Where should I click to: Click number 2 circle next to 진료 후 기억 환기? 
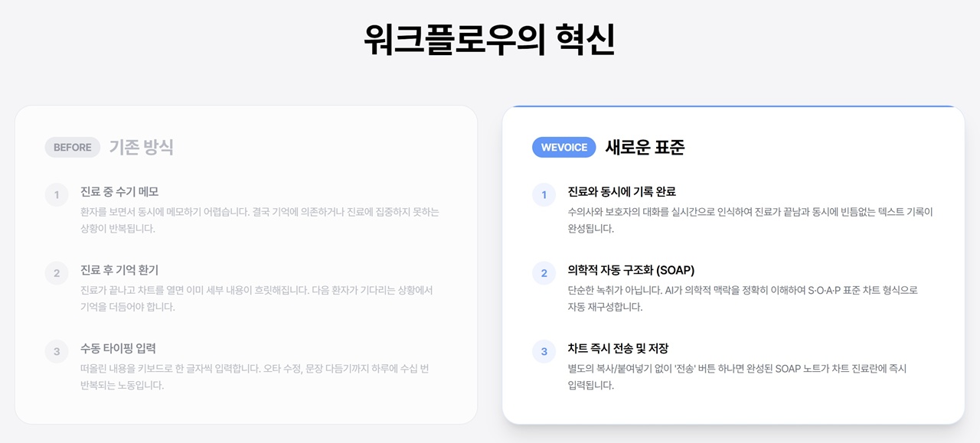[x=57, y=273]
